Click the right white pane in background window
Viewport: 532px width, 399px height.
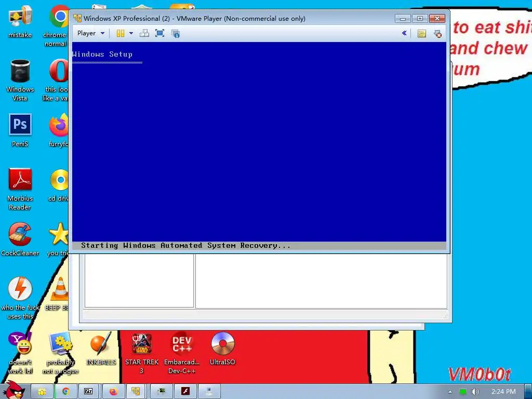point(321,281)
